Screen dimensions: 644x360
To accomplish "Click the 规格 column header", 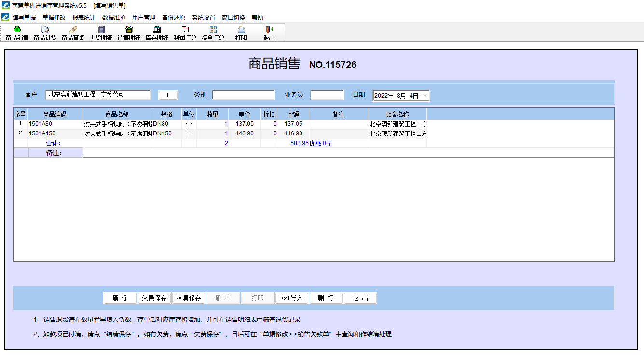I will click(x=166, y=114).
